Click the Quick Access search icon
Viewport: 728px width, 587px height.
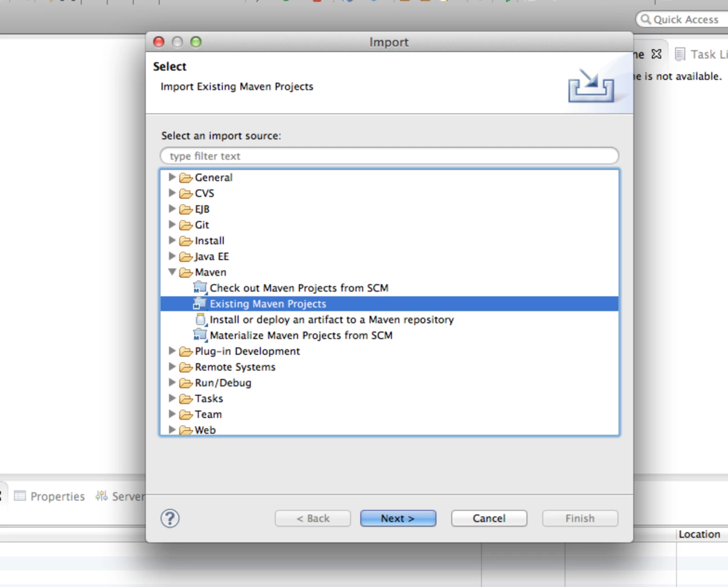(x=646, y=20)
